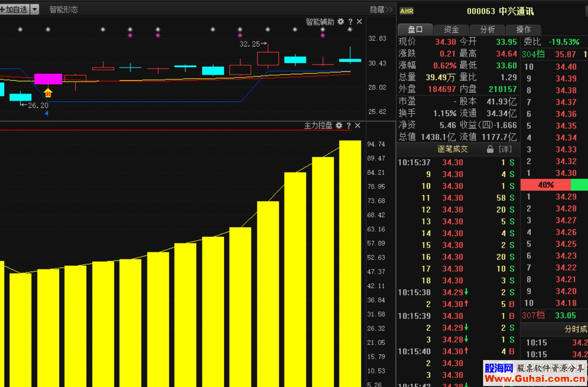Open the 加自选 dropdown arrow
The image size is (588, 387).
35,9
